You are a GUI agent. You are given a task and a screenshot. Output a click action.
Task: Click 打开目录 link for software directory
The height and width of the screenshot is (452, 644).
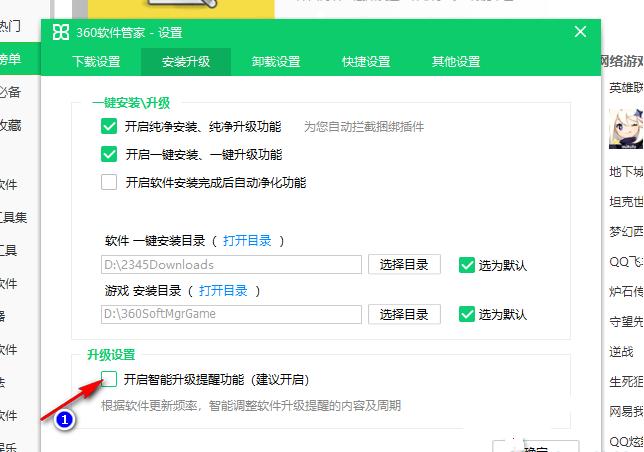245,241
